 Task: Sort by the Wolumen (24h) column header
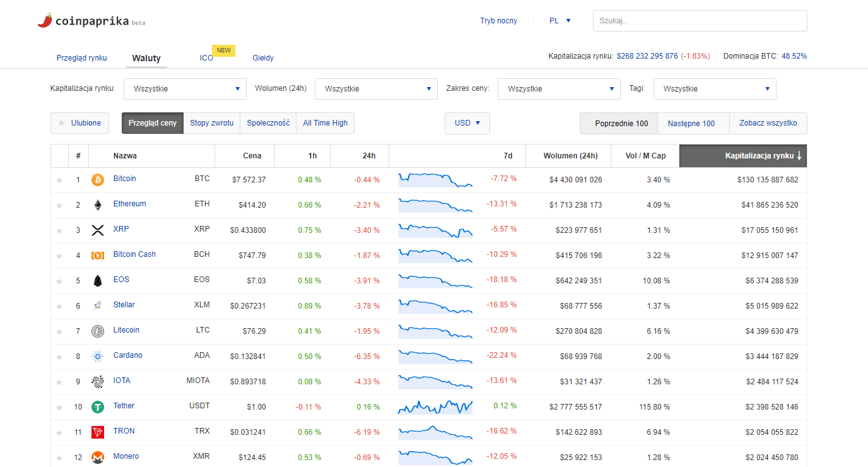point(568,156)
